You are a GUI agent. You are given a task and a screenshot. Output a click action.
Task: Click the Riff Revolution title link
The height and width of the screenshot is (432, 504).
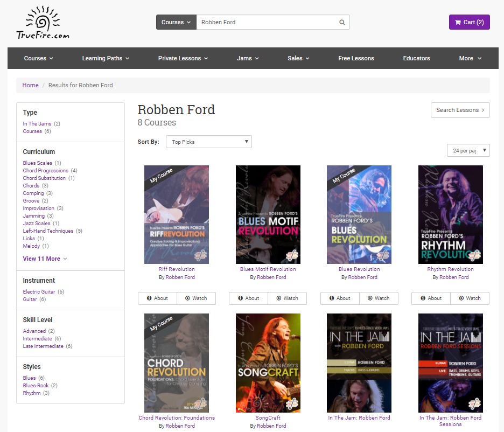177,269
